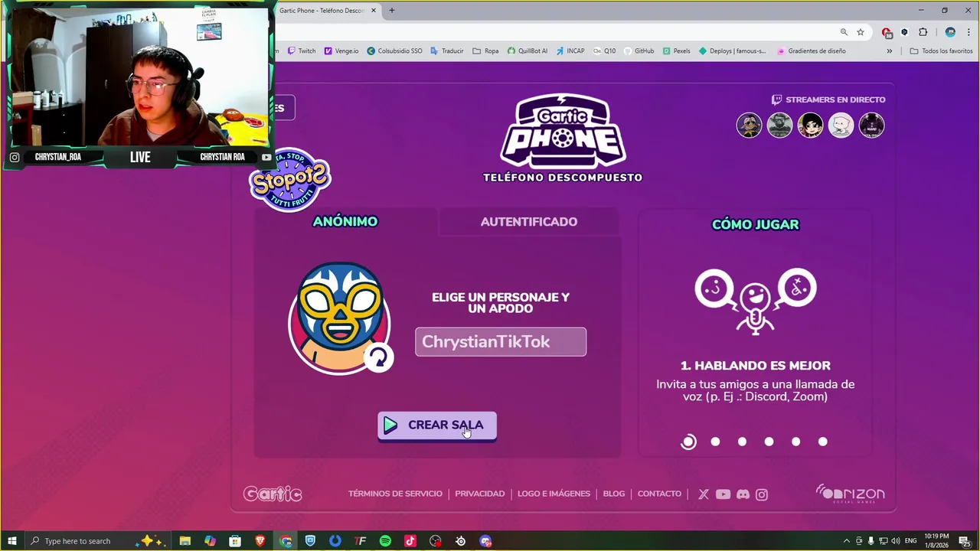Viewport: 980px width, 551px height.
Task: Open the Chrome profile avatar
Action: (950, 32)
